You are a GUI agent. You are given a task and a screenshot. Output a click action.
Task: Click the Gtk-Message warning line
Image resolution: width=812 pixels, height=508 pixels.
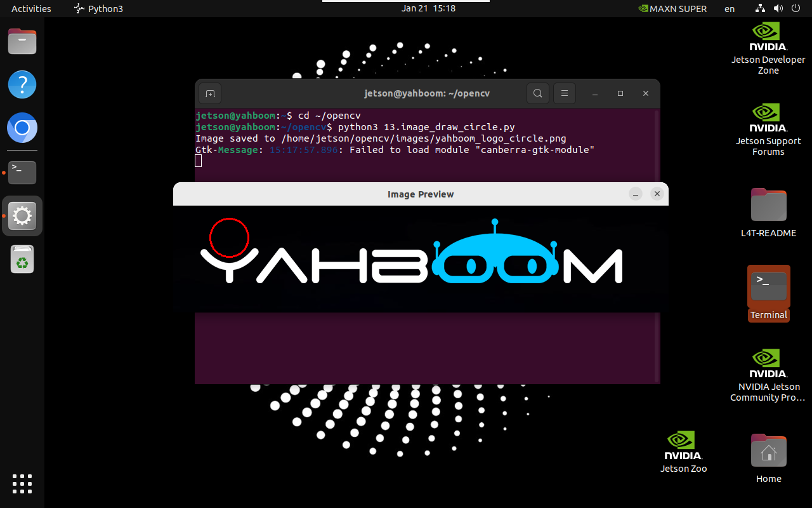point(395,150)
